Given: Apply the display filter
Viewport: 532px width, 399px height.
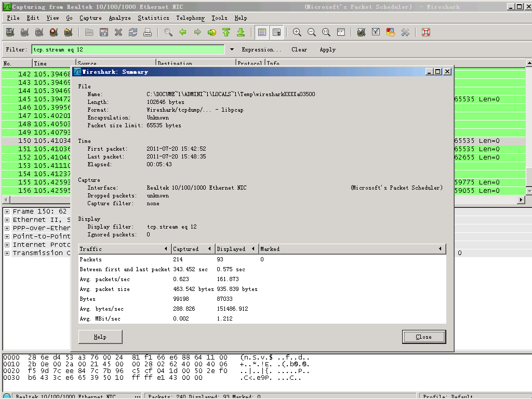Looking at the screenshot, I should tap(328, 49).
